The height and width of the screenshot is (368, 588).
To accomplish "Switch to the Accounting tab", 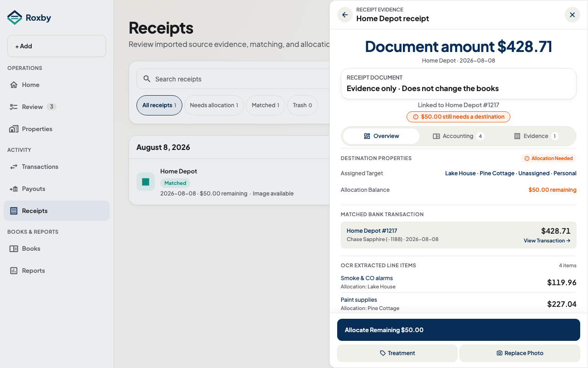I will pyautogui.click(x=458, y=136).
